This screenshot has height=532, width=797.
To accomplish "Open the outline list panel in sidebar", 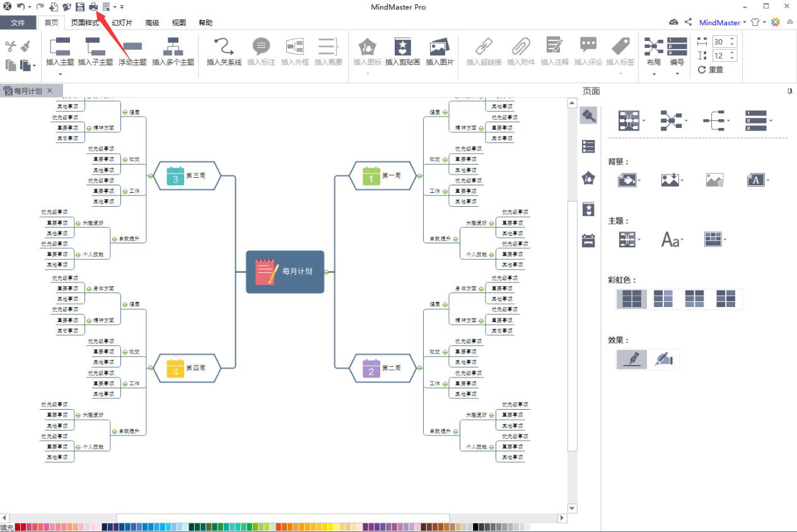I will click(588, 146).
